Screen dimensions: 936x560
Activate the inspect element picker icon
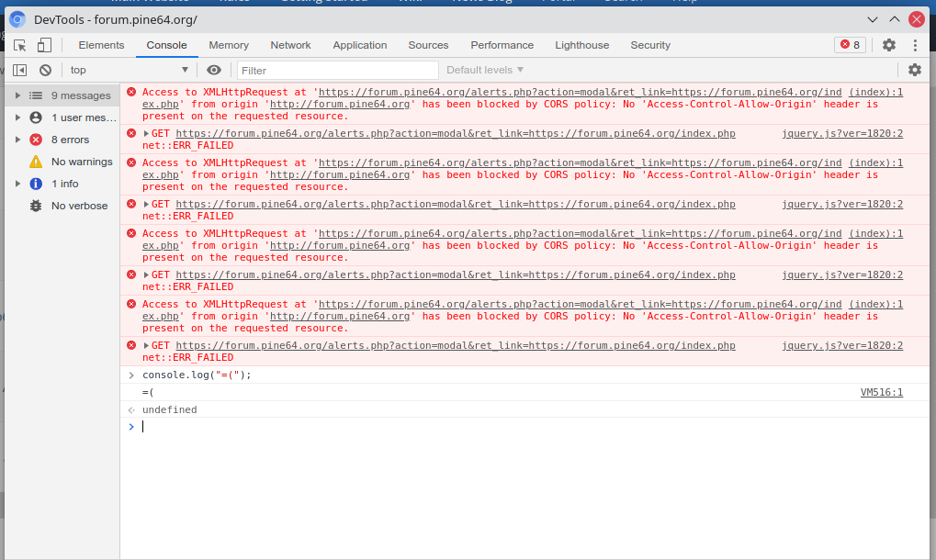pos(19,45)
